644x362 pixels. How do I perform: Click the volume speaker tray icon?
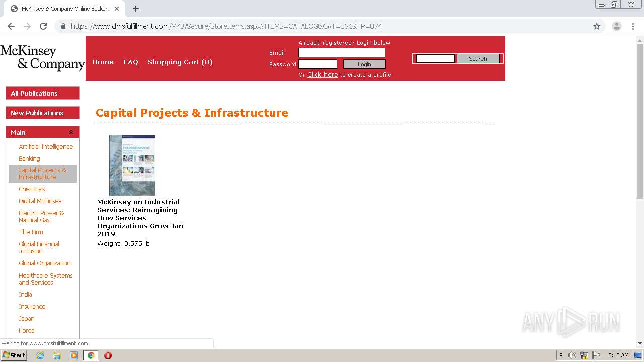click(x=572, y=355)
